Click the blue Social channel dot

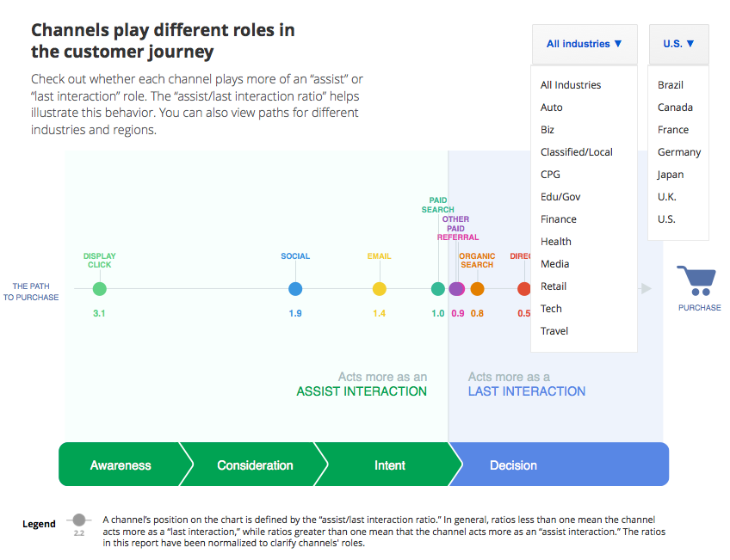295,289
